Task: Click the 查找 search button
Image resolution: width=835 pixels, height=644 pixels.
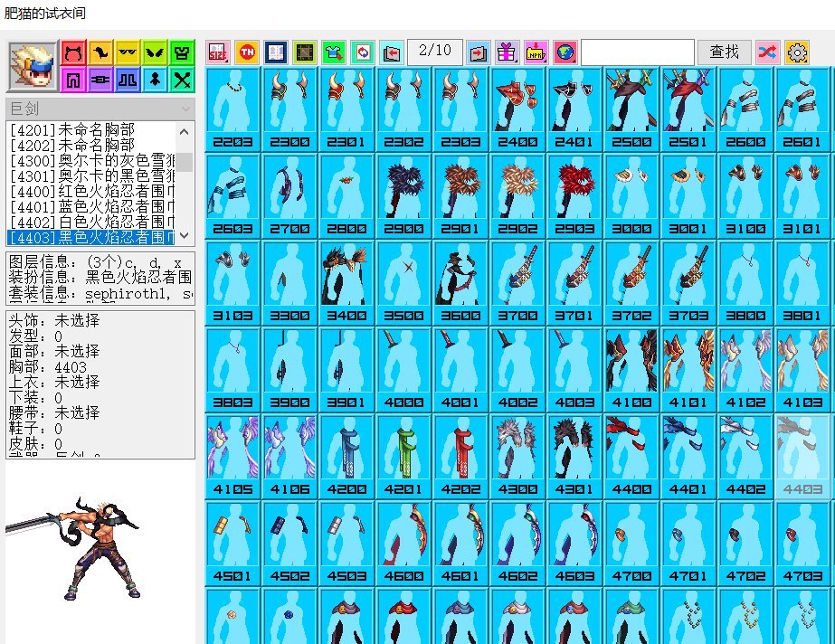Action: [x=725, y=52]
